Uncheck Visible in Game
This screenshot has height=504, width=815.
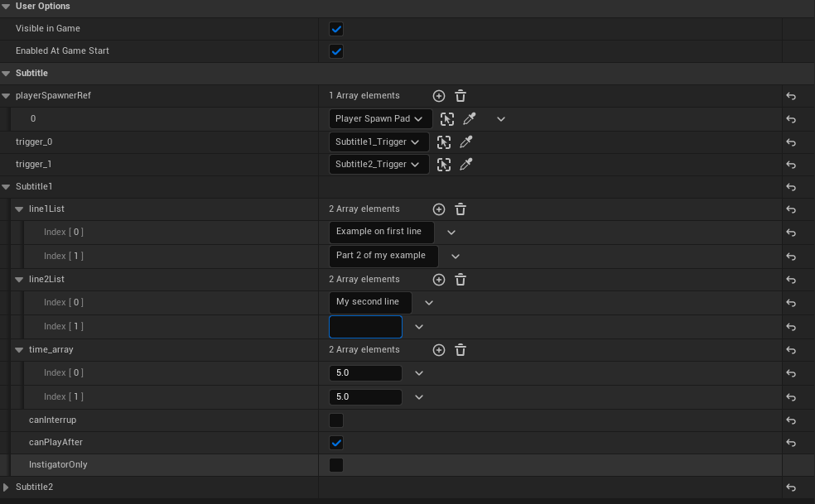click(336, 29)
